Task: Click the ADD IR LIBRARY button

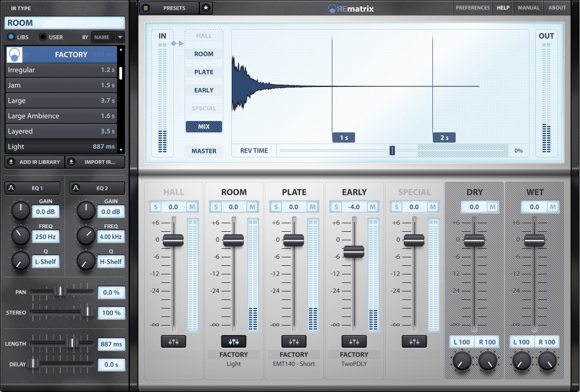Action: [x=34, y=162]
